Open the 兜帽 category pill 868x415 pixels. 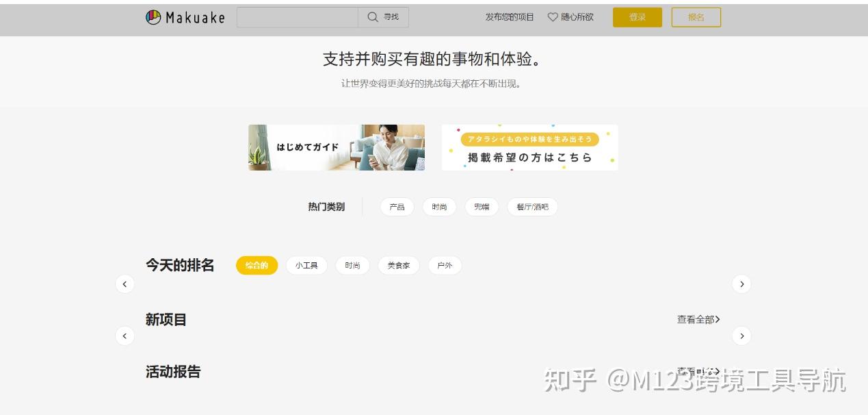(x=481, y=206)
